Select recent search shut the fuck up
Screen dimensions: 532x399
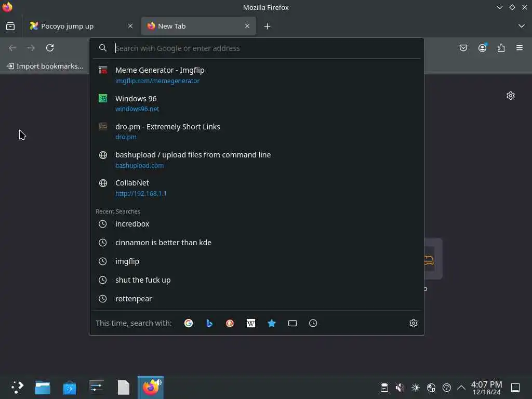(x=257, y=280)
